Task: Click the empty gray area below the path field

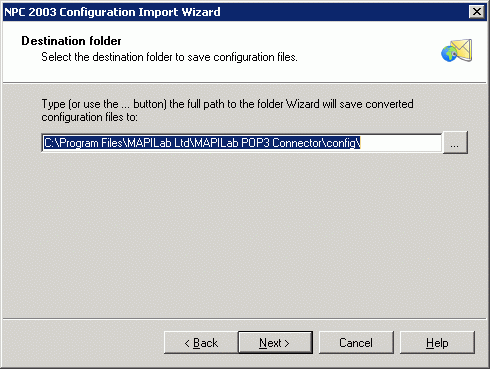Action: 245,233
